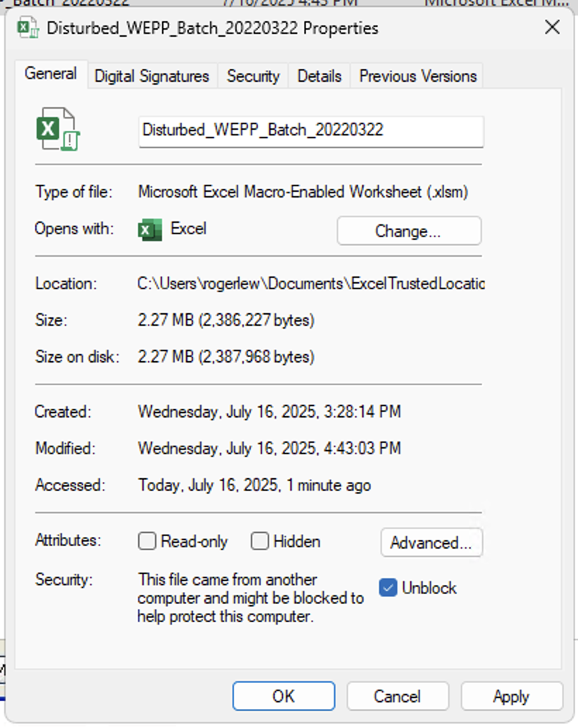This screenshot has height=728, width=578.
Task: Open the Details tab
Action: click(x=319, y=75)
